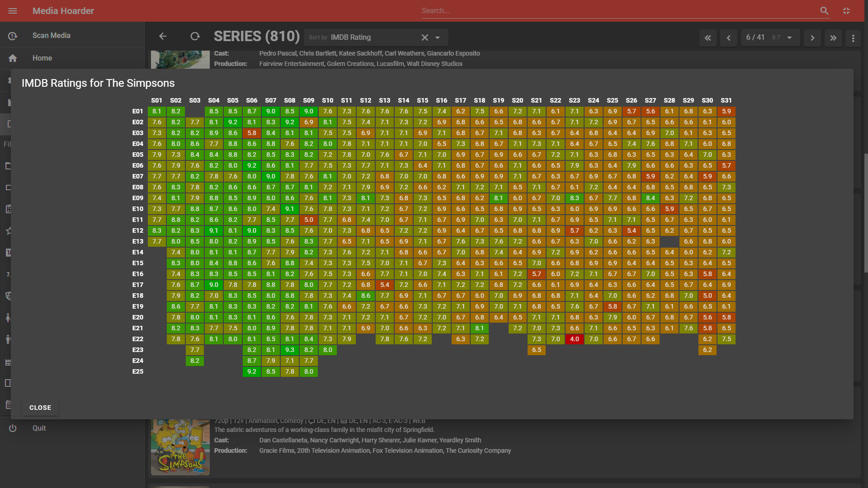868x488 pixels.
Task: Open the vertical three-dot options menu
Action: click(853, 38)
